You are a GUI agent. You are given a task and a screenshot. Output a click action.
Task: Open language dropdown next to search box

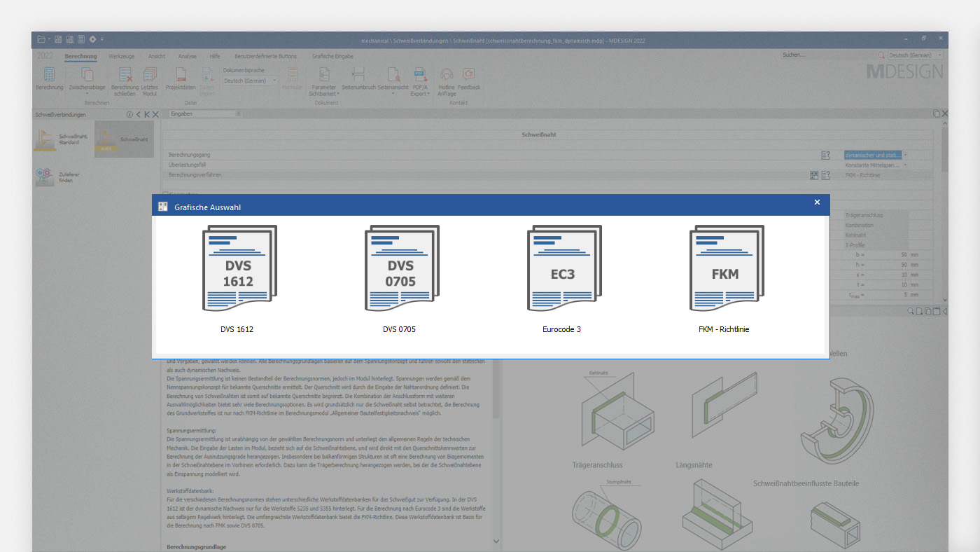(x=914, y=55)
